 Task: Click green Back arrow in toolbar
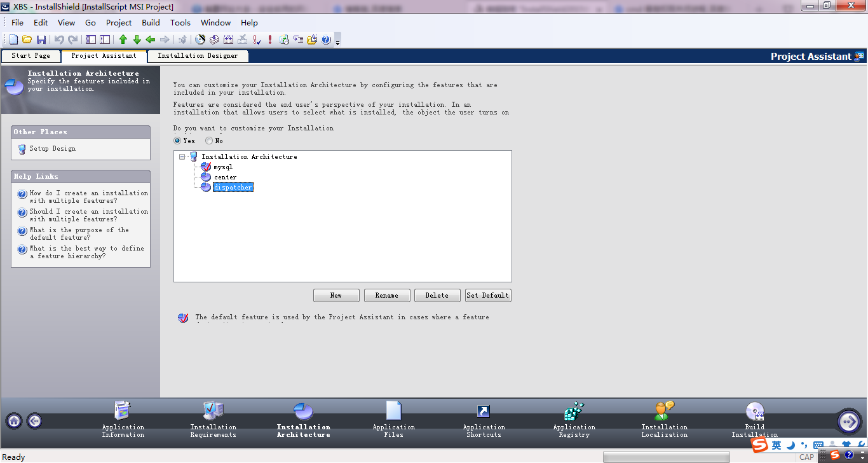[x=151, y=39]
